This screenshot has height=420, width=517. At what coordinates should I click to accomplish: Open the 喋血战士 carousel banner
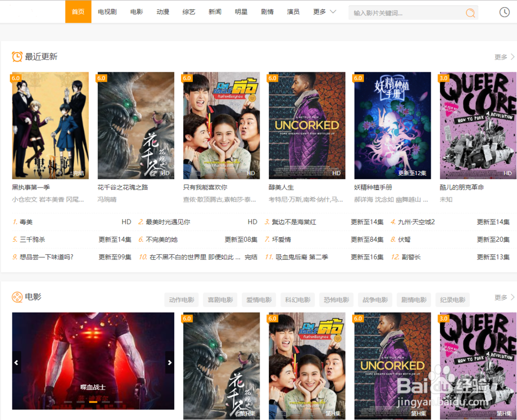pos(93,361)
